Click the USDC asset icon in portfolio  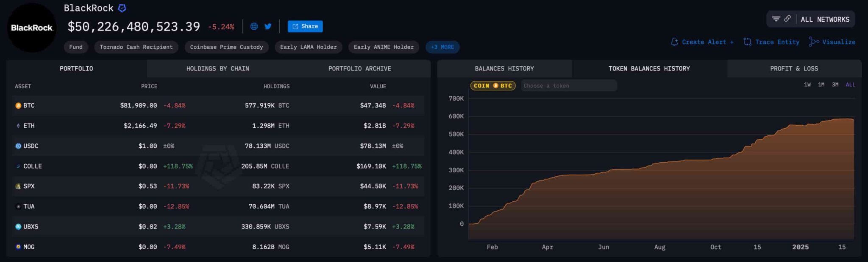pyautogui.click(x=18, y=146)
